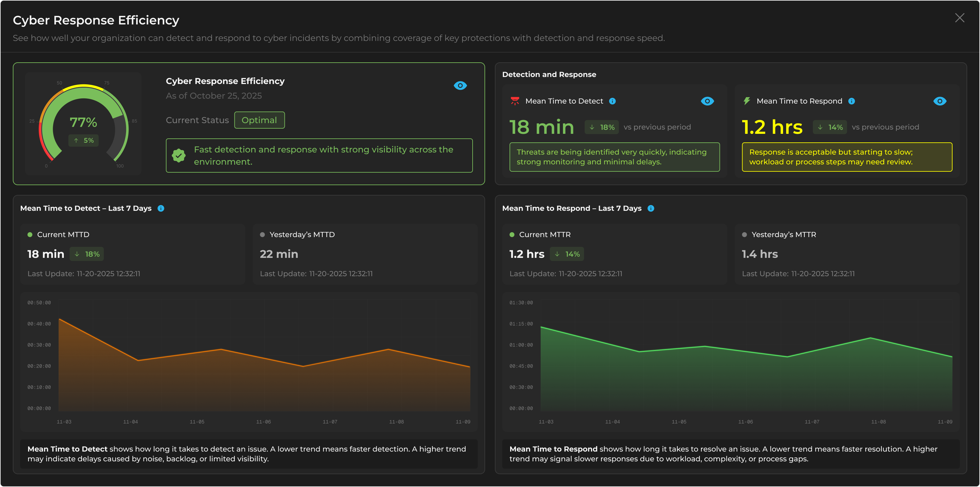The image size is (980, 487).
Task: Click the 18% badge in Current MTTD card
Action: [x=87, y=254]
